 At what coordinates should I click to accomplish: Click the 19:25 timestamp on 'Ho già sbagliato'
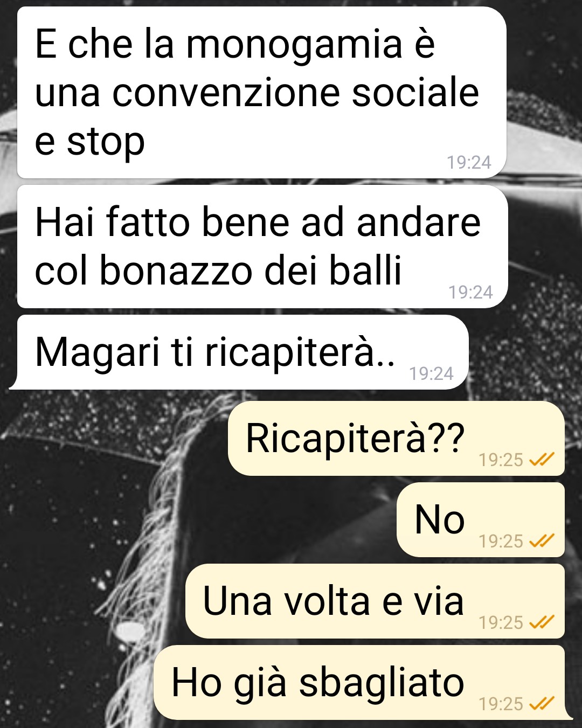pos(501,704)
